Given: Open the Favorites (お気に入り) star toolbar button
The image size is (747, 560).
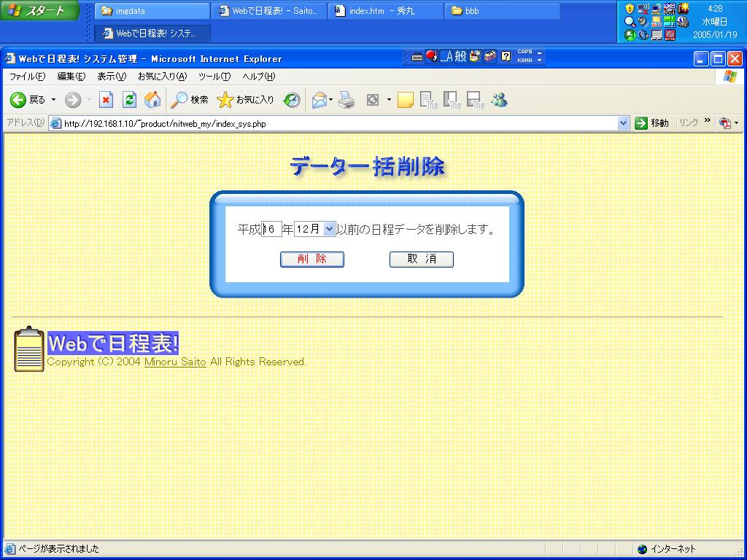Looking at the screenshot, I should point(246,101).
